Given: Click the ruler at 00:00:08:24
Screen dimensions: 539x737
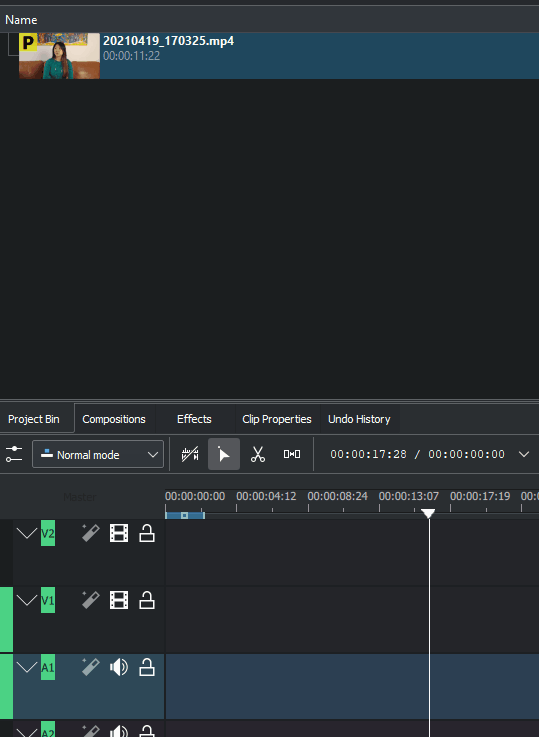Looking at the screenshot, I should click(x=337, y=496).
